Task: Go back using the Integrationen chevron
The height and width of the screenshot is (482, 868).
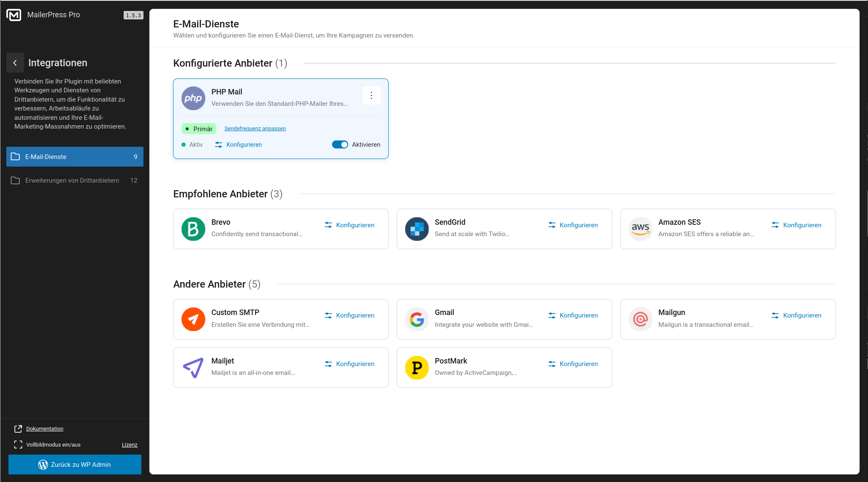Action: tap(15, 63)
